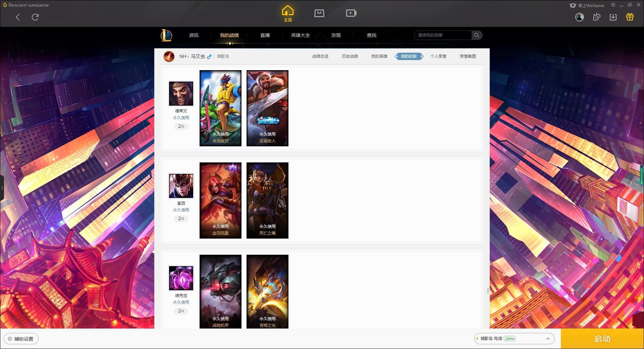
Task: Open the 我的战绩 tab
Action: (x=229, y=35)
